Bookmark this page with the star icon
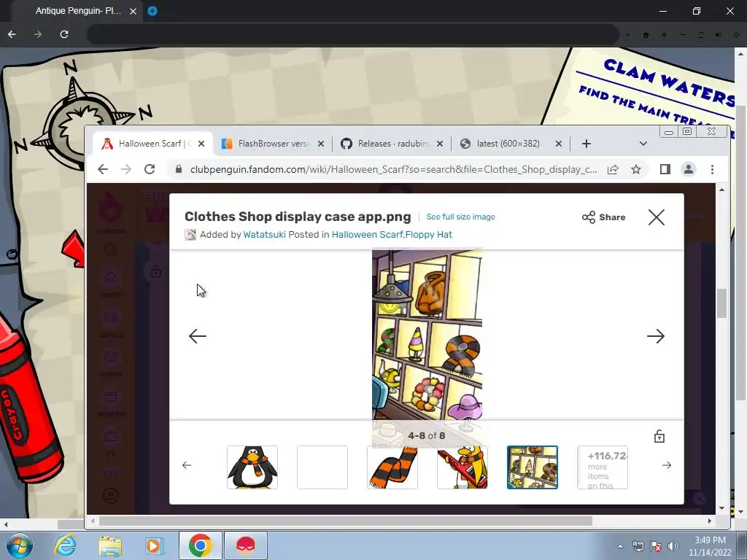This screenshot has width=747, height=560. coord(636,169)
